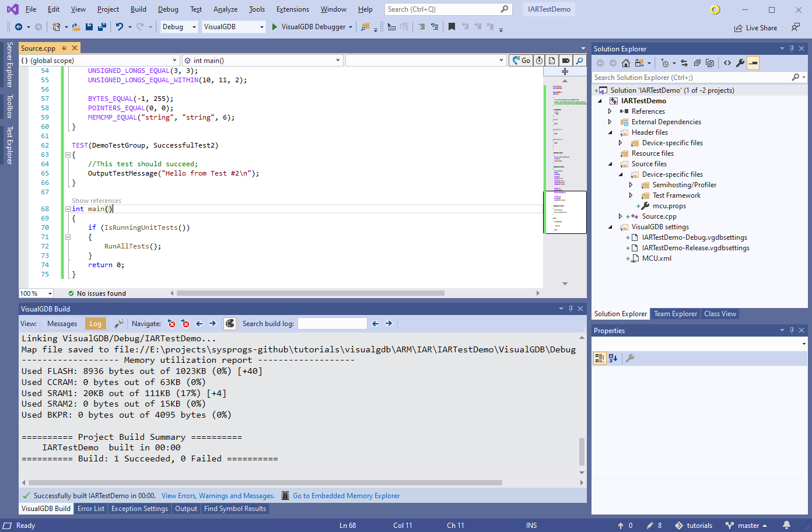Expand the Test Framework folder
The height and width of the screenshot is (532, 812).
click(631, 195)
